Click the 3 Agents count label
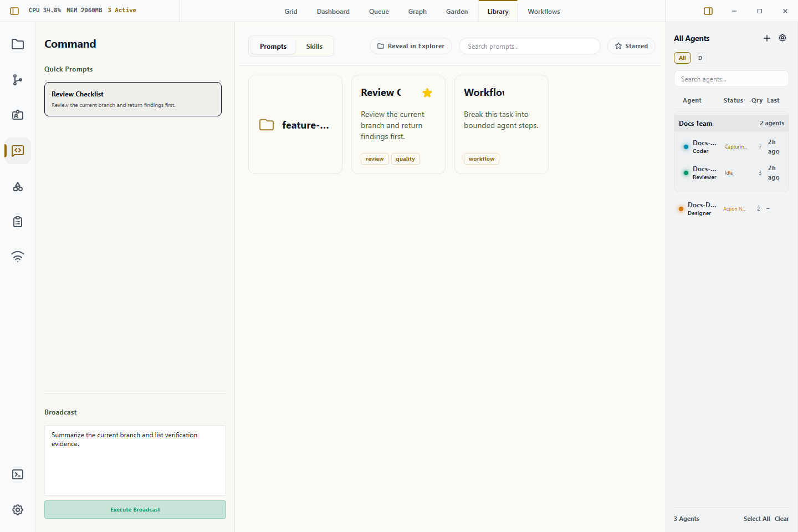Screen dimensions: 798x532 pos(687,519)
